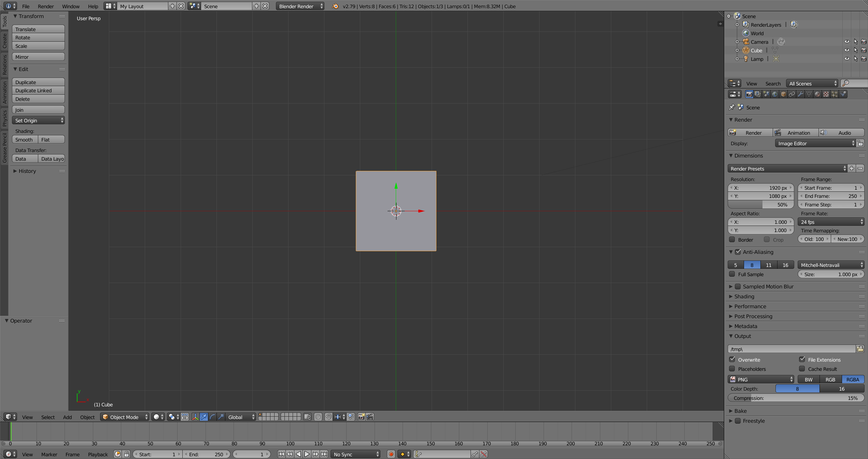
Task: Click the Translate button in Transform panel
Action: (38, 29)
